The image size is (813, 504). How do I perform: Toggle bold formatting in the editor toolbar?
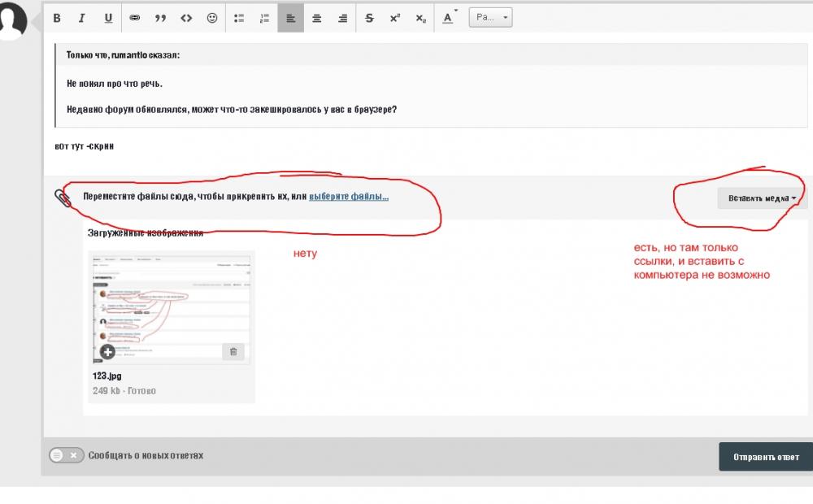click(57, 18)
